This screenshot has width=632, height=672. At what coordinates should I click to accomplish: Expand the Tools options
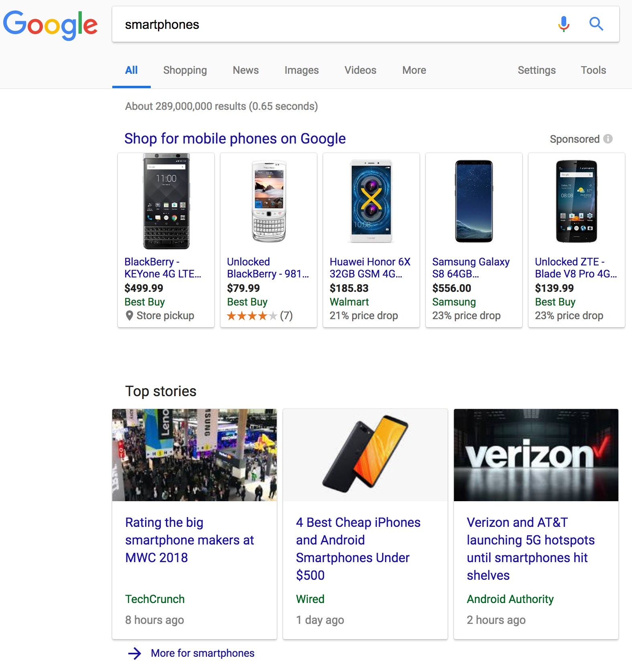point(593,70)
